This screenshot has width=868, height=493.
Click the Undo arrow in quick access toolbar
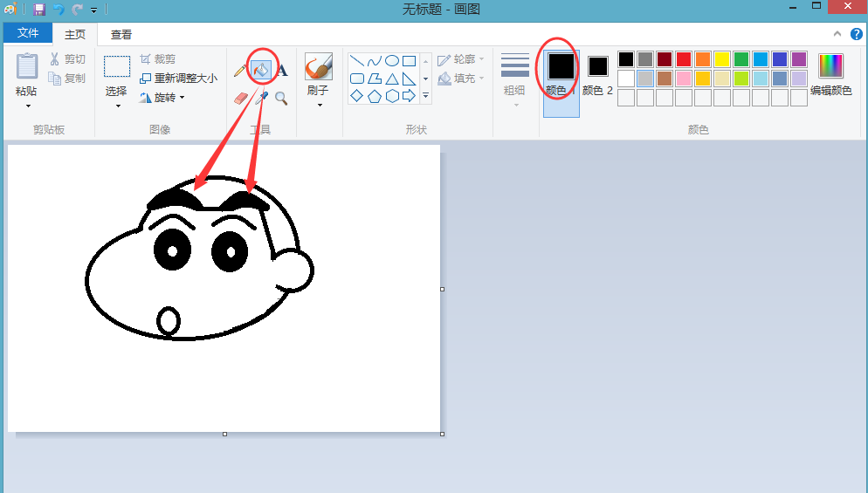59,9
